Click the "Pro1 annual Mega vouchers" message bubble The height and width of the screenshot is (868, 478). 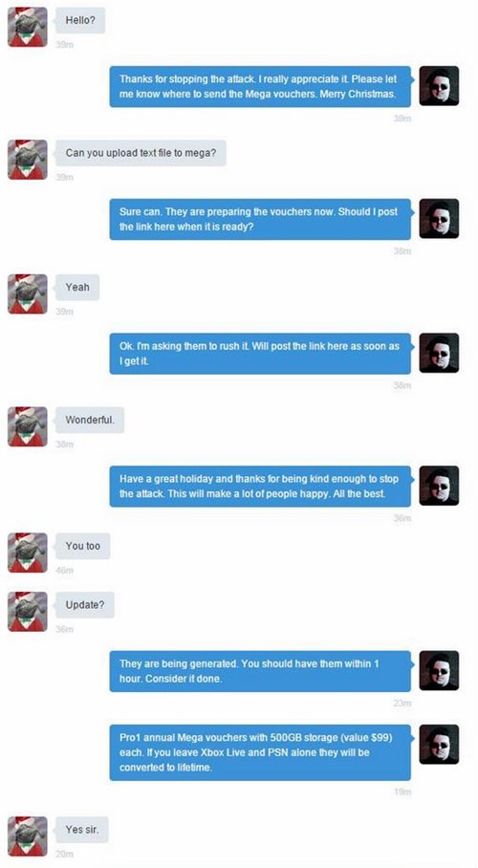[x=260, y=752]
